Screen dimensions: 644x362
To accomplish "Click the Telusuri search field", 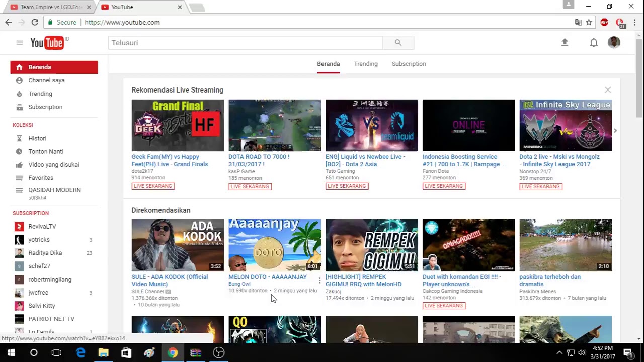I will click(246, 43).
